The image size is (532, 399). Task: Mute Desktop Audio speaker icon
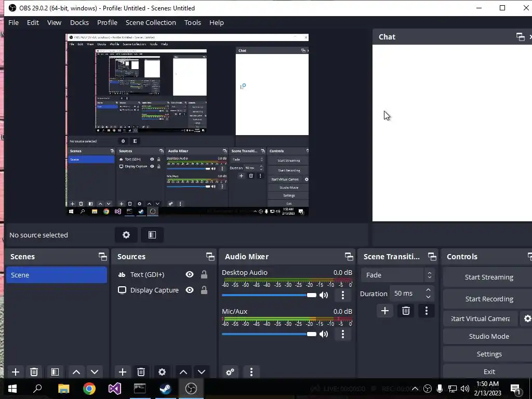tap(324, 295)
